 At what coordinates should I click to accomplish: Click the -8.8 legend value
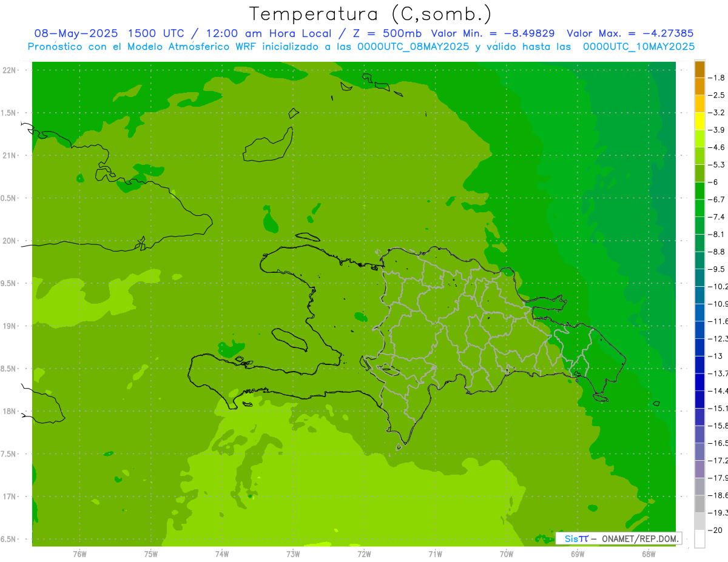click(x=718, y=252)
